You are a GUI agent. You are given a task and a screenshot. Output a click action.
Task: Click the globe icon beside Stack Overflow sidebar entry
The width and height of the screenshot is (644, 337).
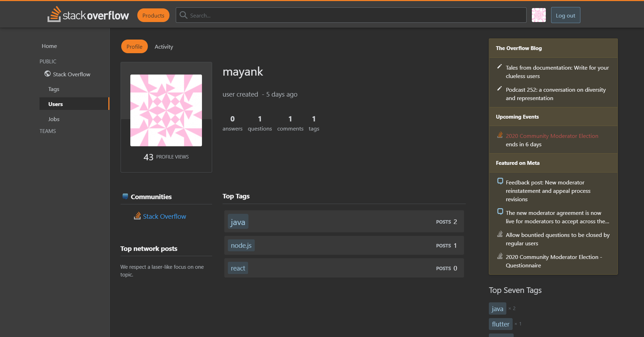(x=47, y=73)
